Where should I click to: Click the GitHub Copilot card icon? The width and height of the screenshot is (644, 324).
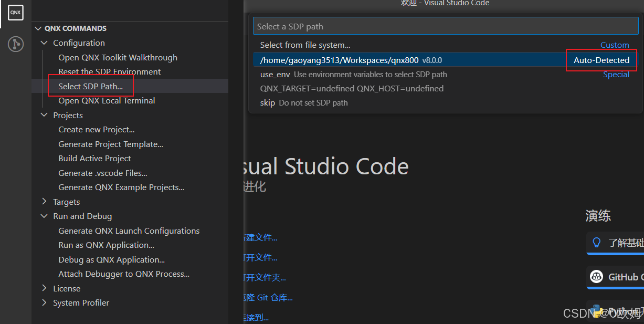point(596,277)
